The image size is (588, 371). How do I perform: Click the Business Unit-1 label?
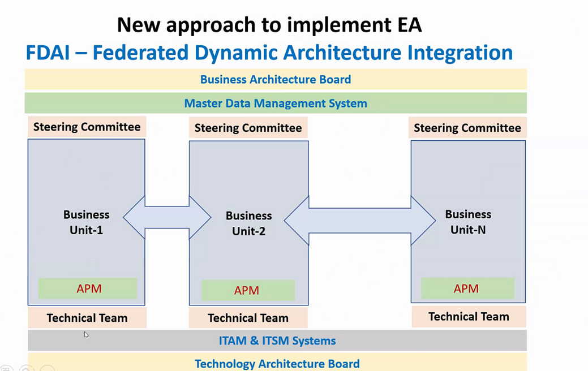(x=86, y=222)
